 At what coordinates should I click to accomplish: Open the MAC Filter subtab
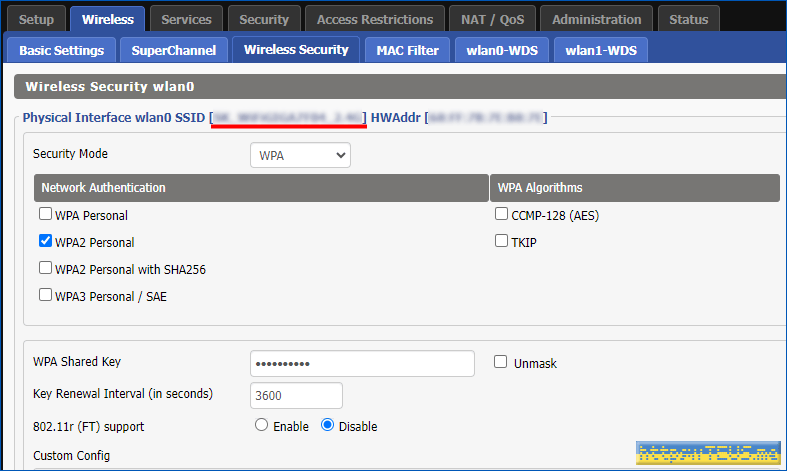407,50
